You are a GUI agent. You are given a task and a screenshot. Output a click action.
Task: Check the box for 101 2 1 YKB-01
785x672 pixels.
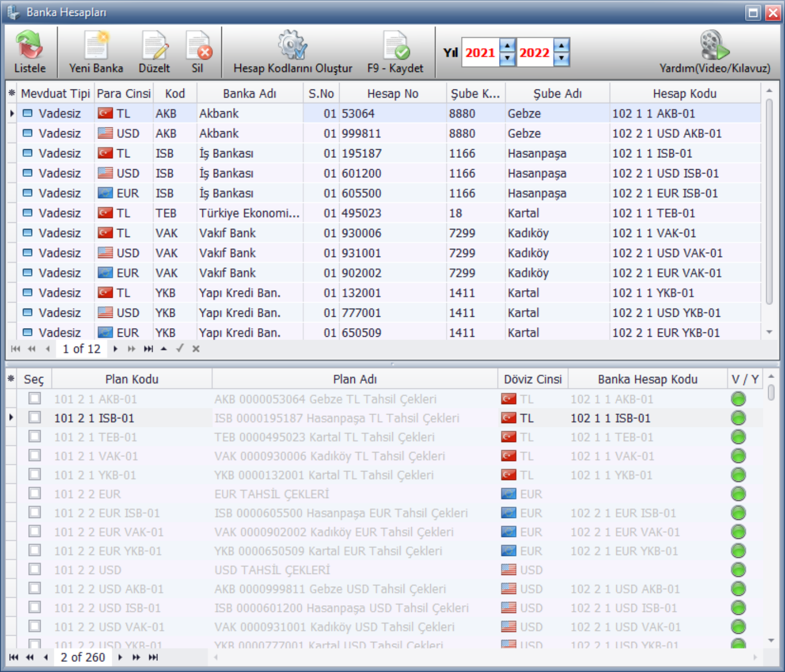[35, 475]
